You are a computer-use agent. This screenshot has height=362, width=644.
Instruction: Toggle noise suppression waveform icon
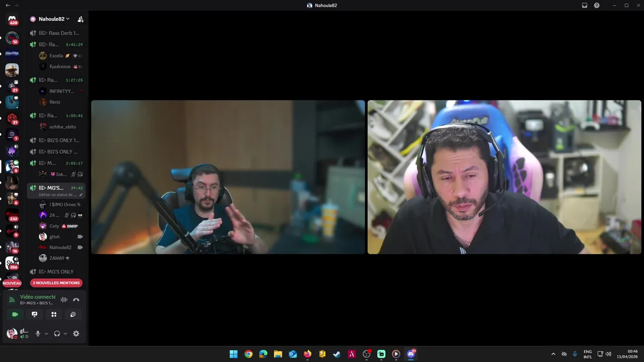(64, 300)
